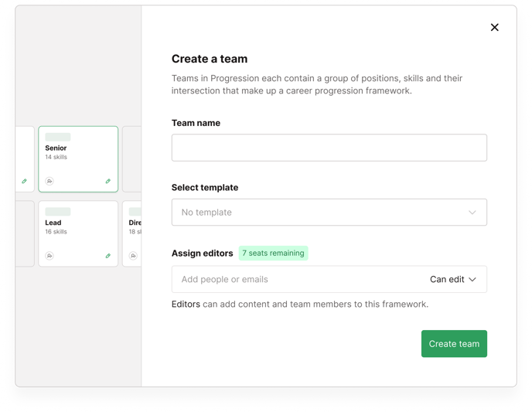The width and height of the screenshot is (532, 412).
Task: Edit the Lead position with pencil icon
Action: point(108,256)
